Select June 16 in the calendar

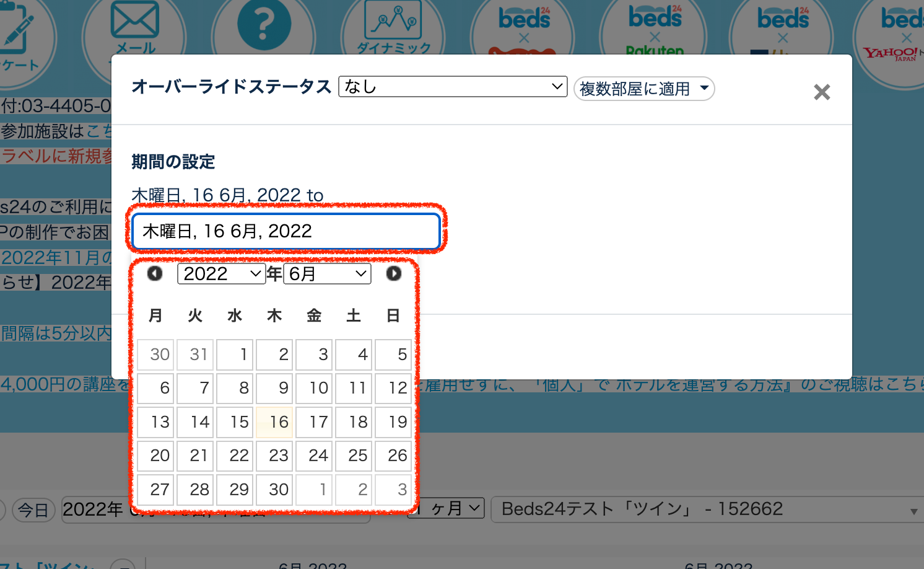pos(274,422)
